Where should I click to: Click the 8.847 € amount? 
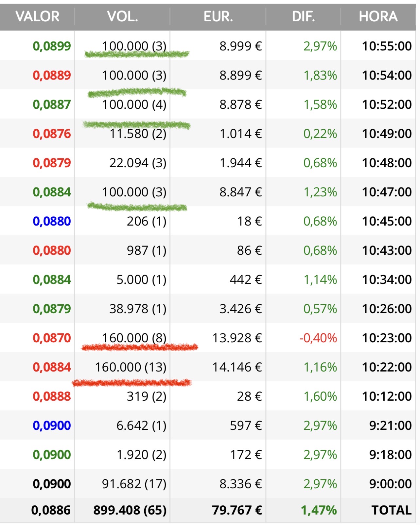(241, 192)
